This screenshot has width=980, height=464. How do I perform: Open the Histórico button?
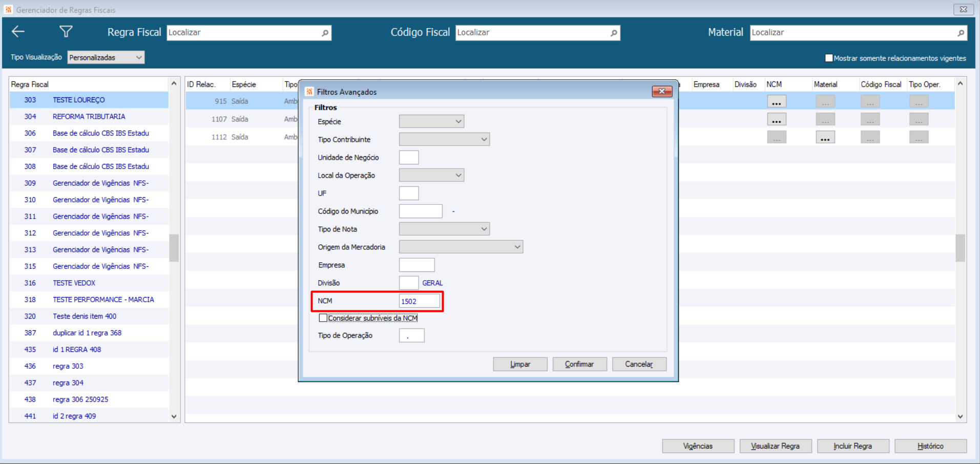[930, 446]
